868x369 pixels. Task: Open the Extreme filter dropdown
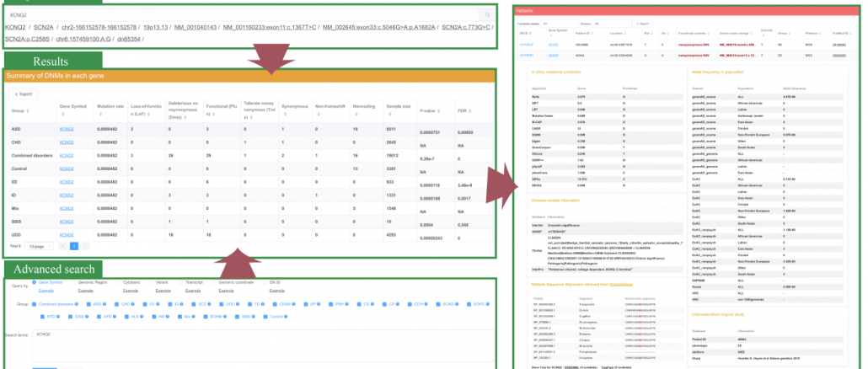pos(611,24)
